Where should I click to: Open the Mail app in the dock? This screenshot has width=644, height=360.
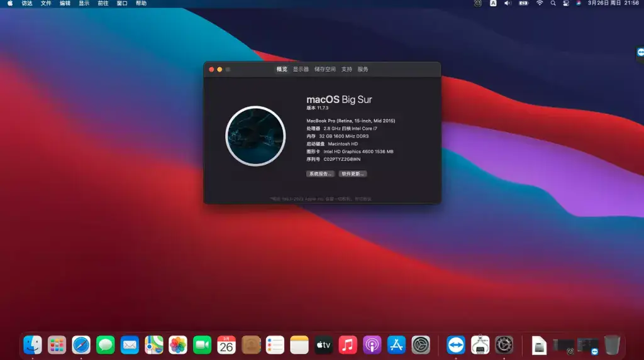coord(130,345)
